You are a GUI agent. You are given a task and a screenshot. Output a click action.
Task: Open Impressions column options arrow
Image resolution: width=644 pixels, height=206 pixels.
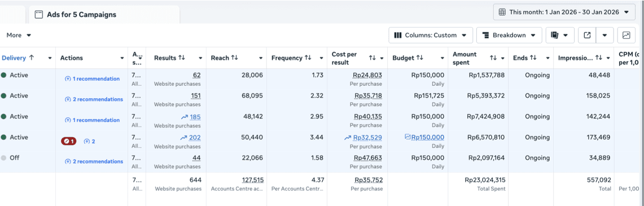coord(608,58)
